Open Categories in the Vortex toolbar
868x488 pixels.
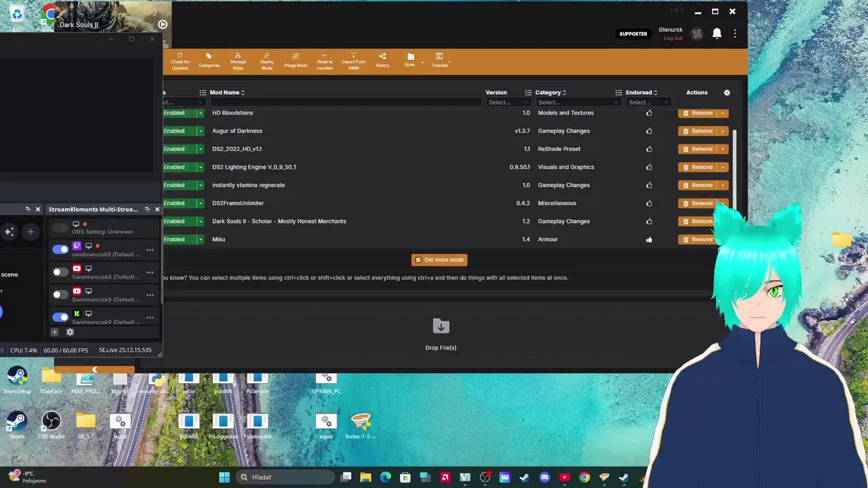coord(209,60)
